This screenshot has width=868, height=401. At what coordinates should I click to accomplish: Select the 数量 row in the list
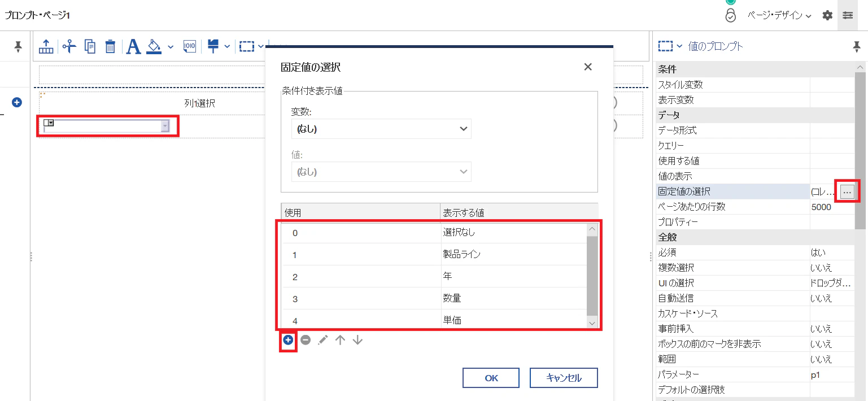click(x=434, y=298)
